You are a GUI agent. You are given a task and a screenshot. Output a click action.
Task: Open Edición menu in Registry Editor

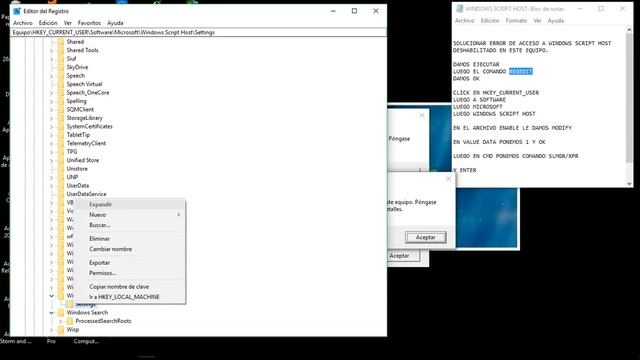point(48,23)
